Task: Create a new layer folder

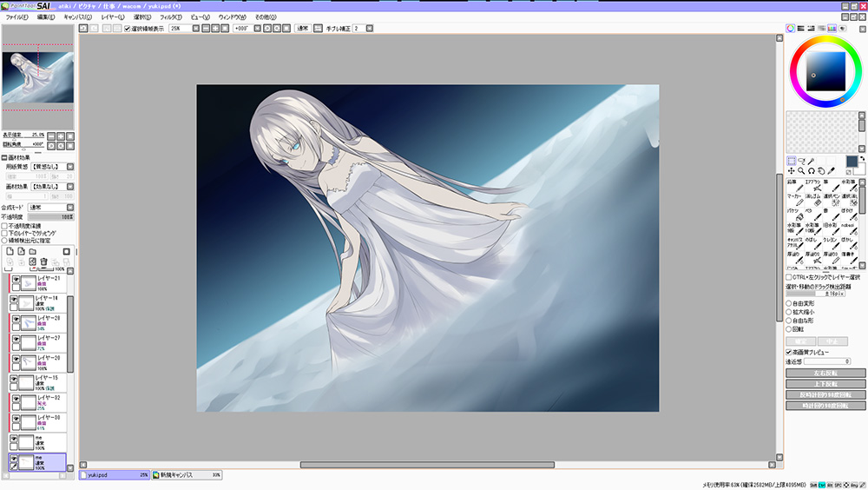Action: 33,252
